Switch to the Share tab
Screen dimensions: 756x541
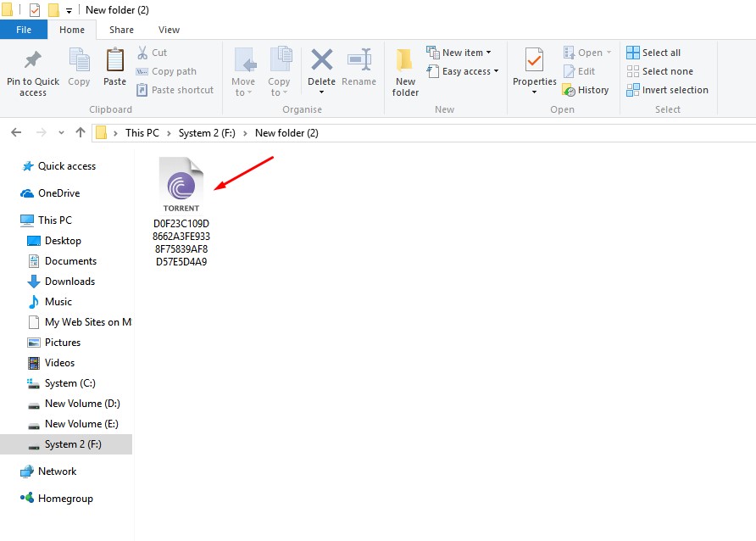tap(121, 30)
